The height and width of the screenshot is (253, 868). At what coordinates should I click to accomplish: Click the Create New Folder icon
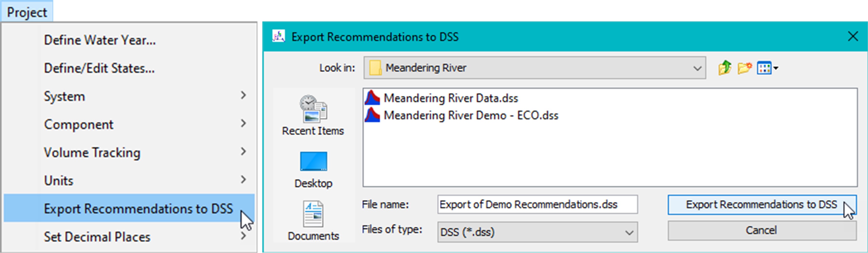point(744,68)
